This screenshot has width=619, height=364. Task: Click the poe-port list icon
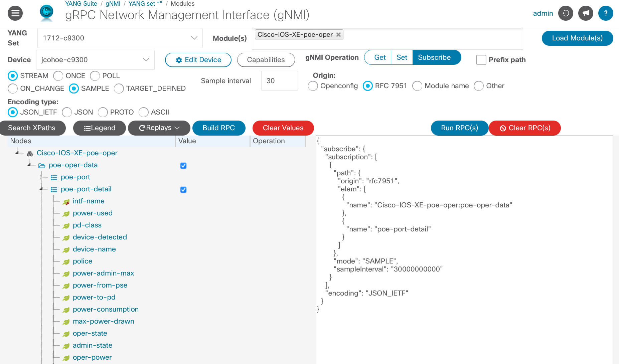[x=54, y=178]
